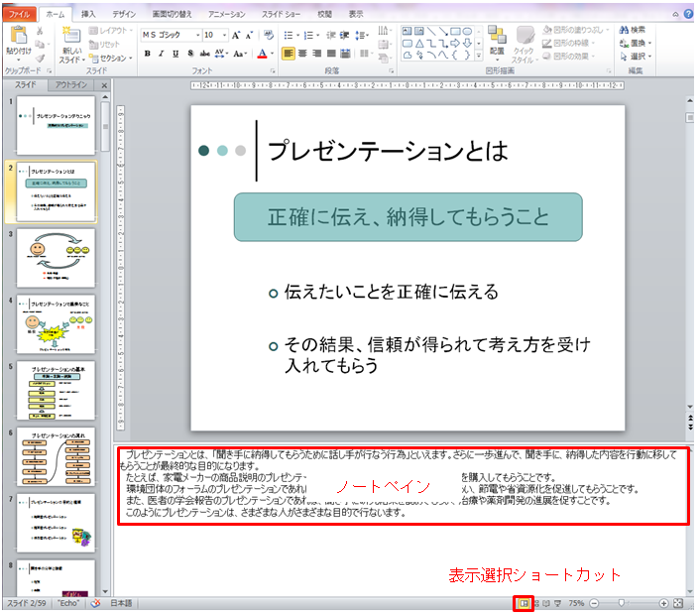Click the paste clipboard icon
Viewport: 700px width, 615px height.
click(x=19, y=41)
